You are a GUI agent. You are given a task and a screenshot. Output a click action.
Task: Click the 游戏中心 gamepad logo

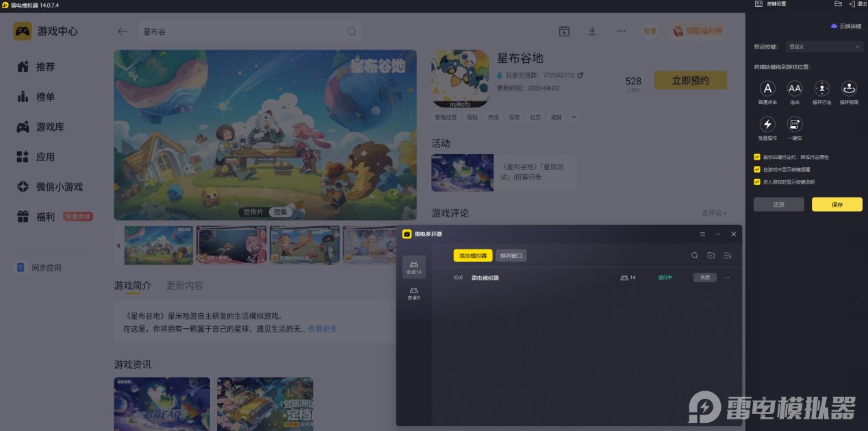tap(23, 31)
